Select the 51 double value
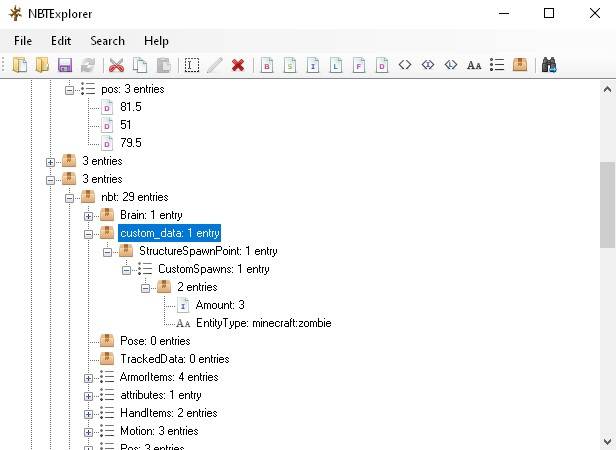 point(125,125)
